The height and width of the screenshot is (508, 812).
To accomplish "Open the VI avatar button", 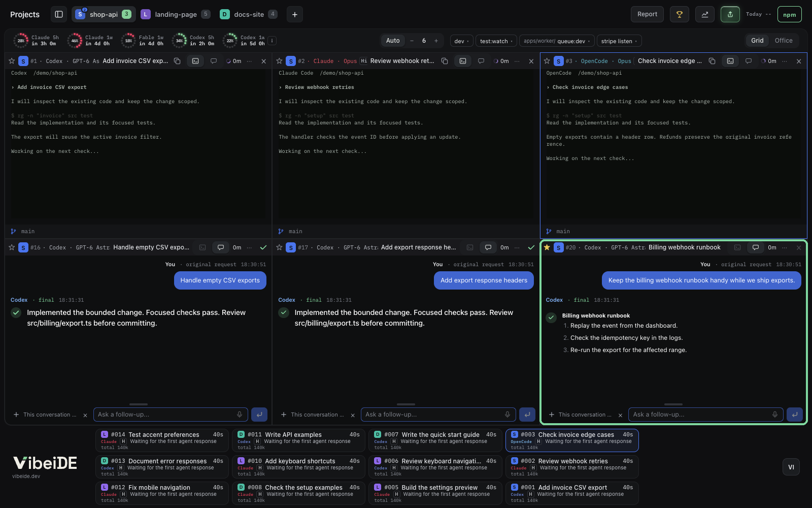I will tap(791, 467).
